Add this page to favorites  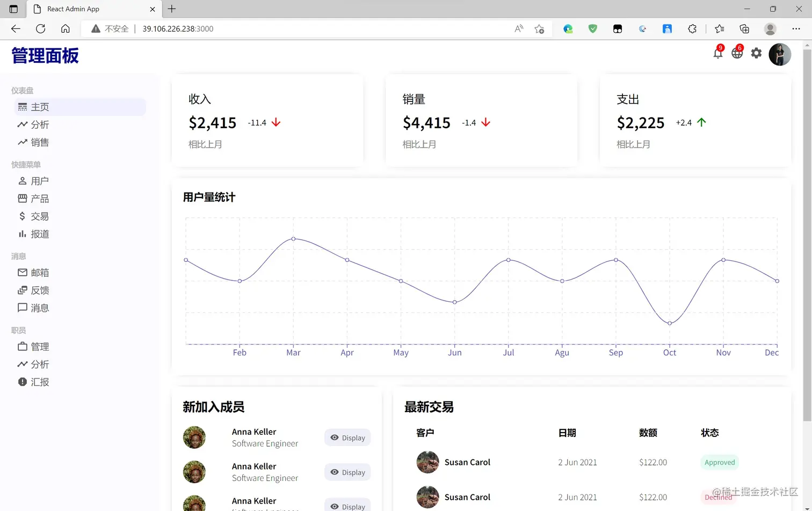coord(539,28)
